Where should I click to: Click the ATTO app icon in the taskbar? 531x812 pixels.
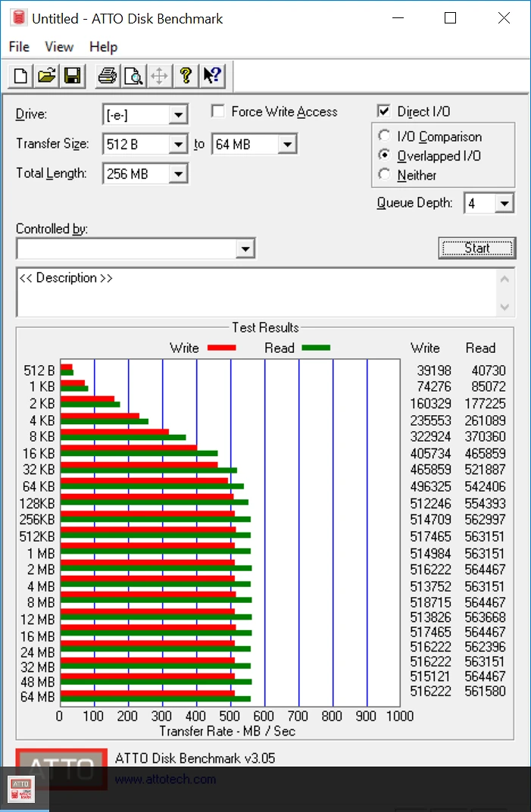point(20,789)
